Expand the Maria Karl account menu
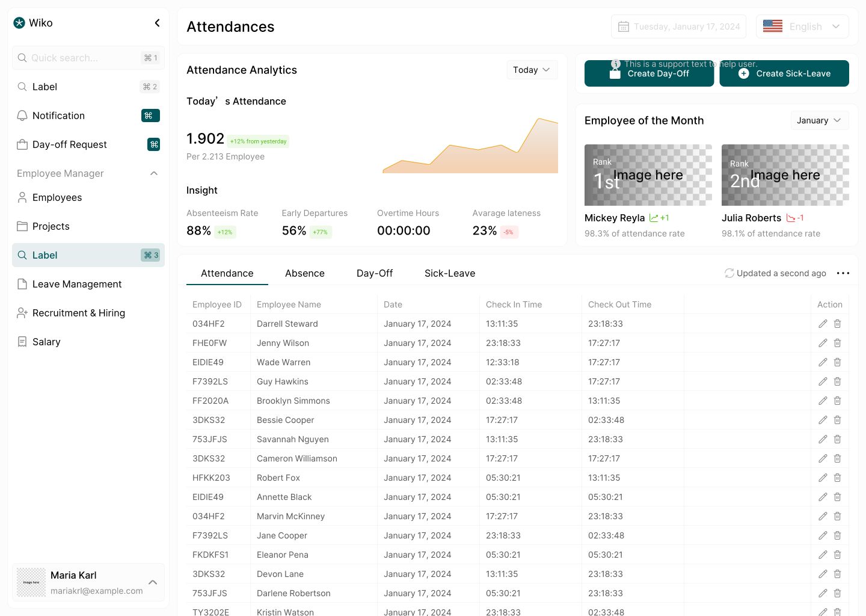Viewport: 866px width, 616px height. pyautogui.click(x=153, y=582)
